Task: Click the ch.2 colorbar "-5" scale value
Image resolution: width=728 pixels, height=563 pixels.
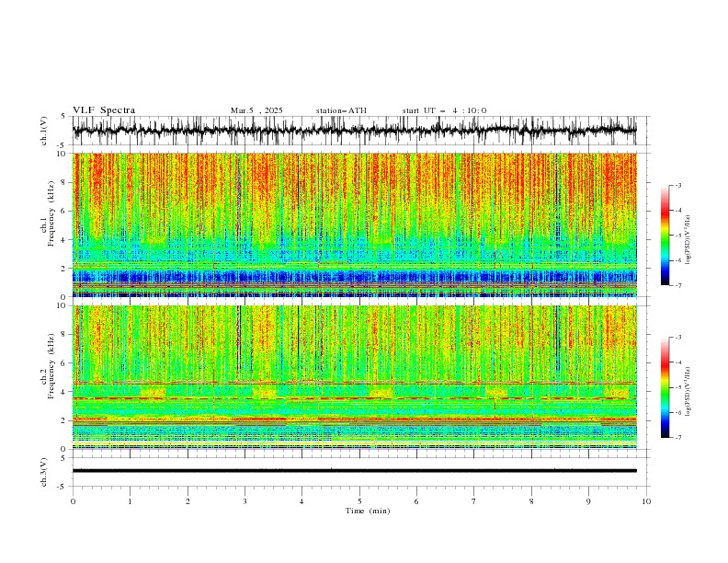Action: coord(678,387)
